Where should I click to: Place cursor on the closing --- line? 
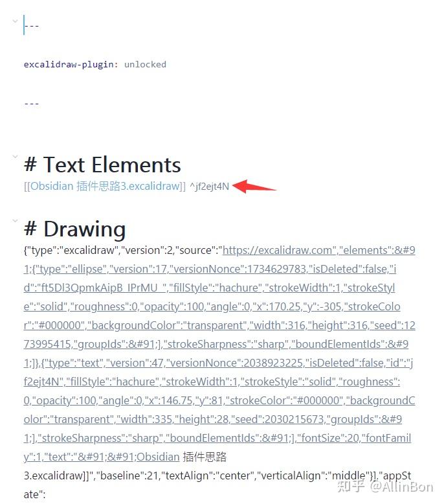(32, 103)
